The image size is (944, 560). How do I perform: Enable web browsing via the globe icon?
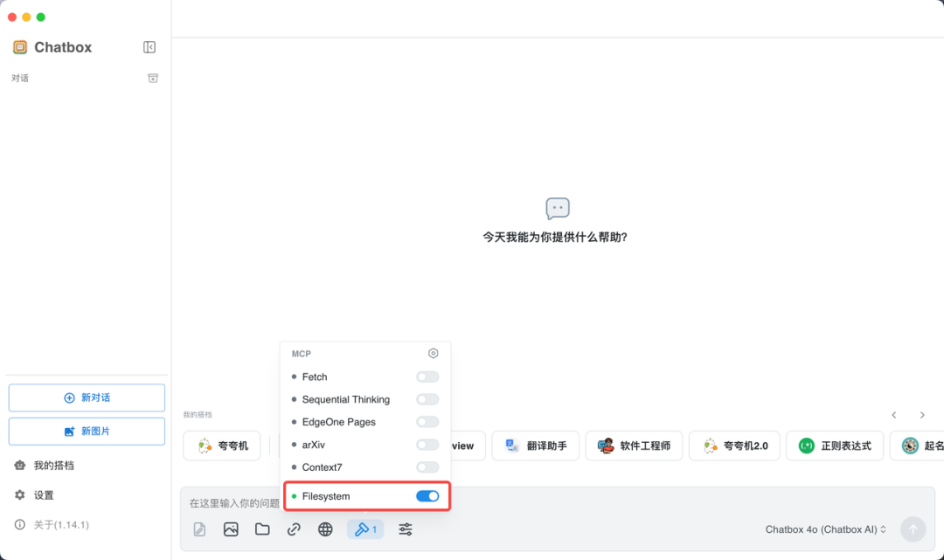click(x=325, y=529)
